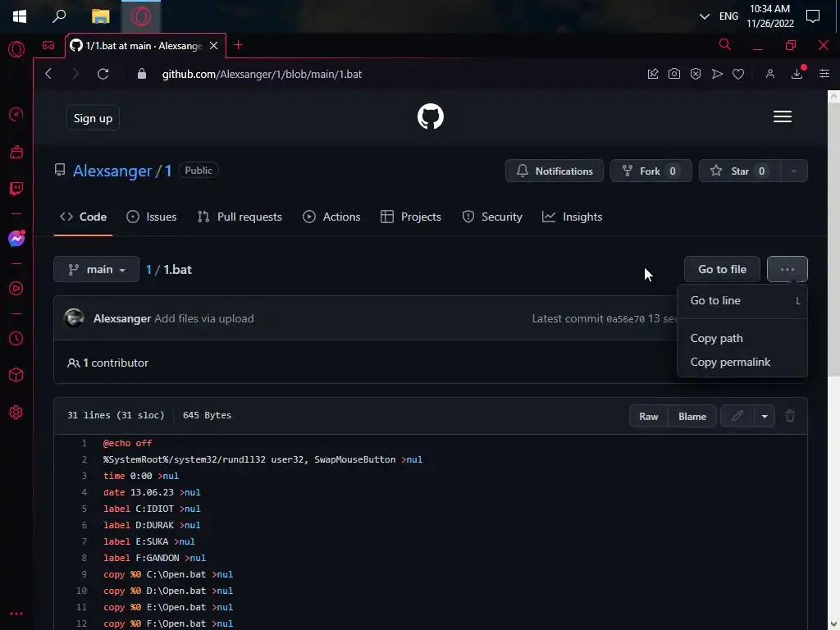
Task: Open File Explorer from taskbar
Action: tap(100, 16)
